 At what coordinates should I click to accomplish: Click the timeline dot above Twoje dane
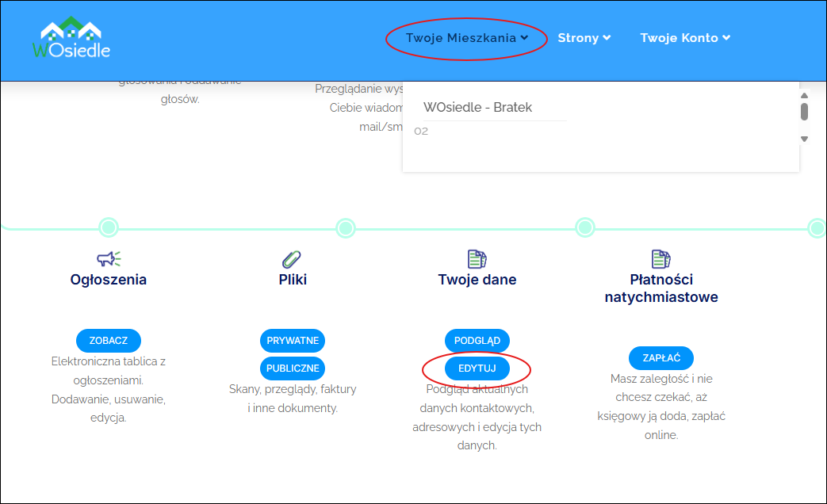tap(584, 228)
